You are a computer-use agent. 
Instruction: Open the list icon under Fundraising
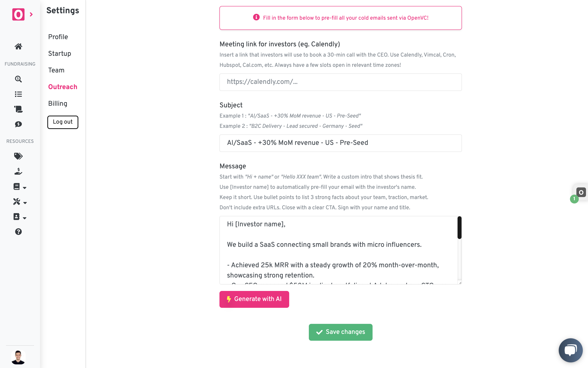click(x=18, y=94)
